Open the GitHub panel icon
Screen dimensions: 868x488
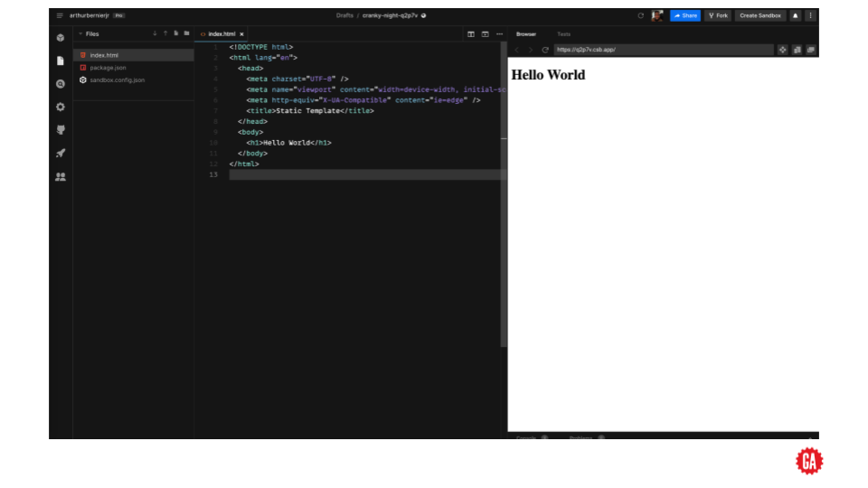[x=61, y=130]
